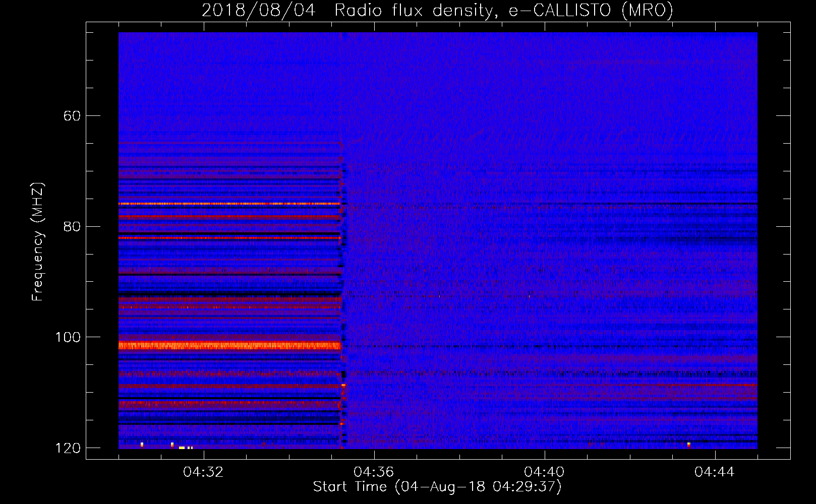Viewport: 816px width, 504px height.
Task: Click the plot title "Radio flux density, e-CALLISTO (MRO)"
Action: coord(504,10)
